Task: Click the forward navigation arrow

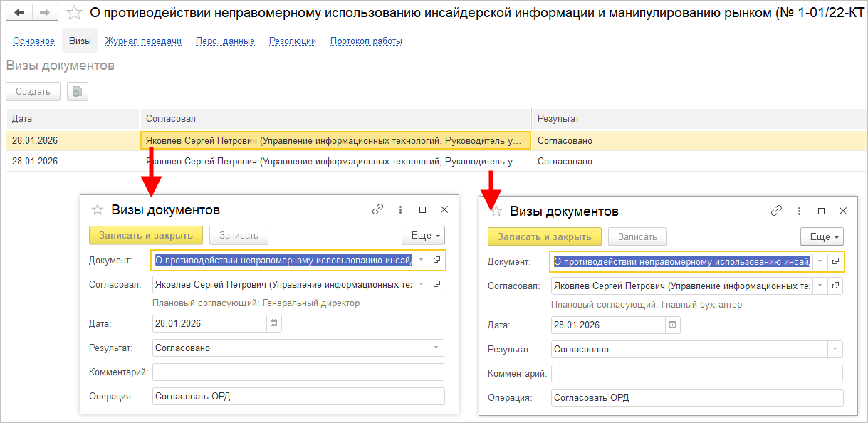Action: pos(44,13)
